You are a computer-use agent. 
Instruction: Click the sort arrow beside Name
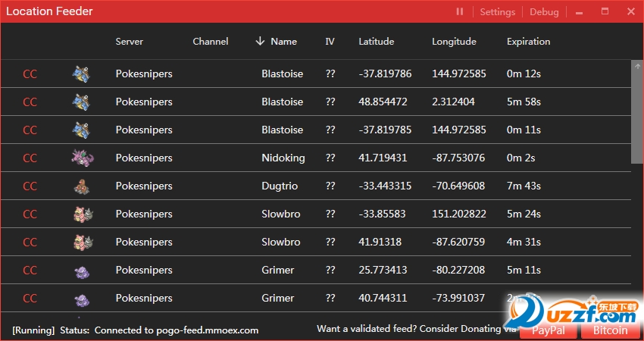pos(260,41)
